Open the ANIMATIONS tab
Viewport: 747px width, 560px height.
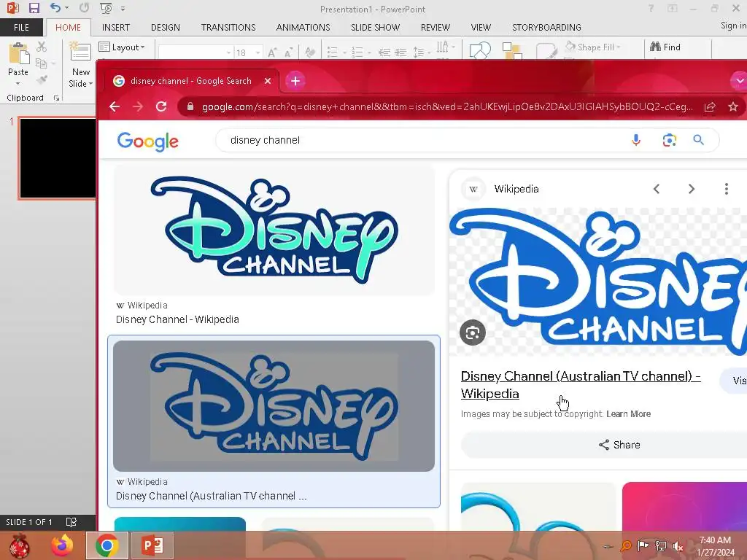pos(303,27)
